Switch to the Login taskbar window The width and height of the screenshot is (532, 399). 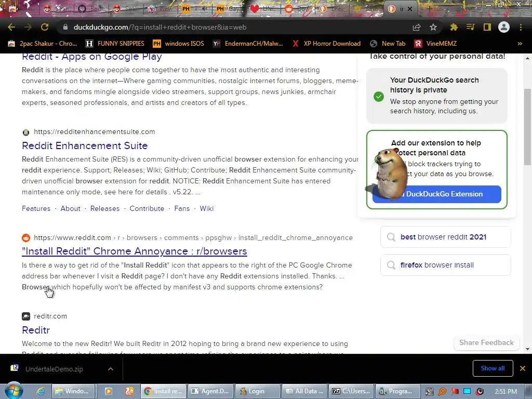258,391
